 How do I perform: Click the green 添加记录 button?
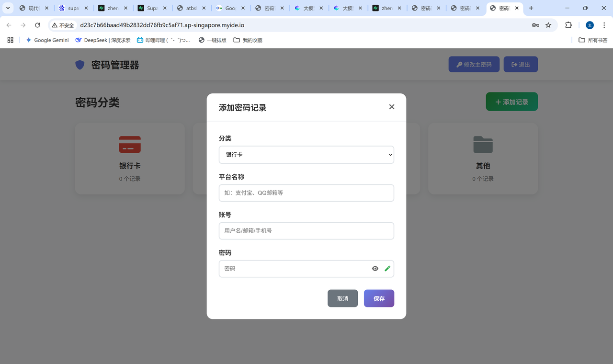click(511, 102)
